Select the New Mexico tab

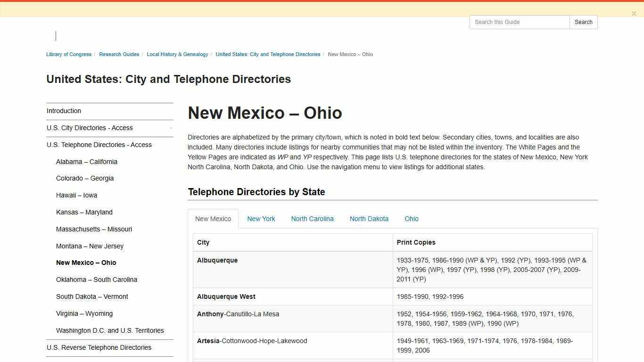pos(213,219)
